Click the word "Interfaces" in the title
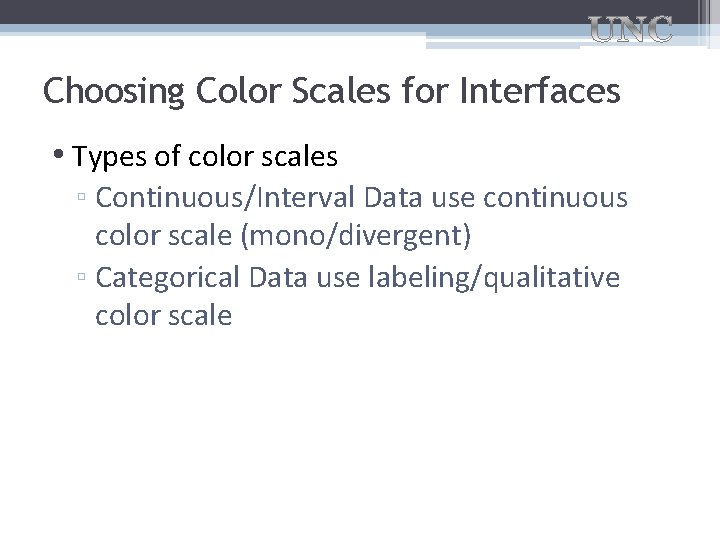The height and width of the screenshot is (540, 720). pos(540,92)
